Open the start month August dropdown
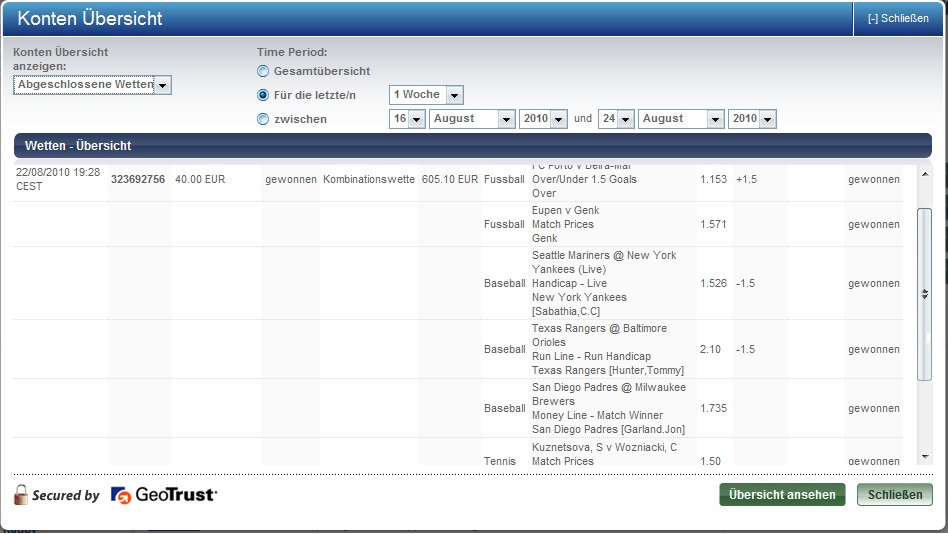948x534 pixels. 471,119
